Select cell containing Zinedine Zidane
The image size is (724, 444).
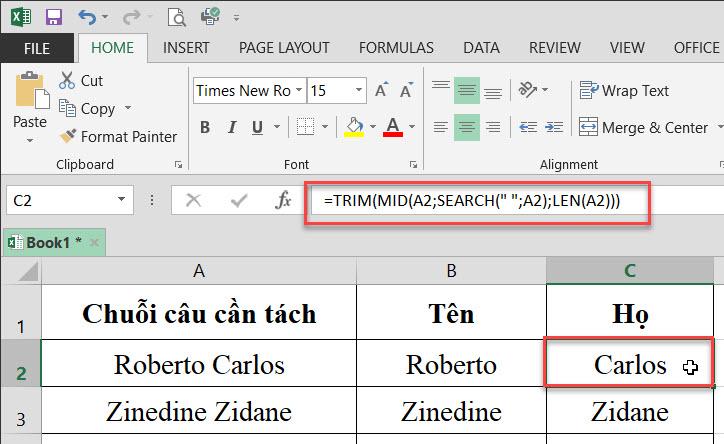[199, 411]
